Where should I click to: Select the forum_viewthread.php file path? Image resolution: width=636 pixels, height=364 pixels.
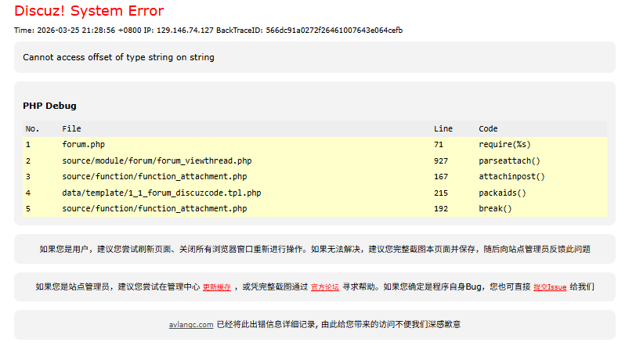pyautogui.click(x=157, y=161)
